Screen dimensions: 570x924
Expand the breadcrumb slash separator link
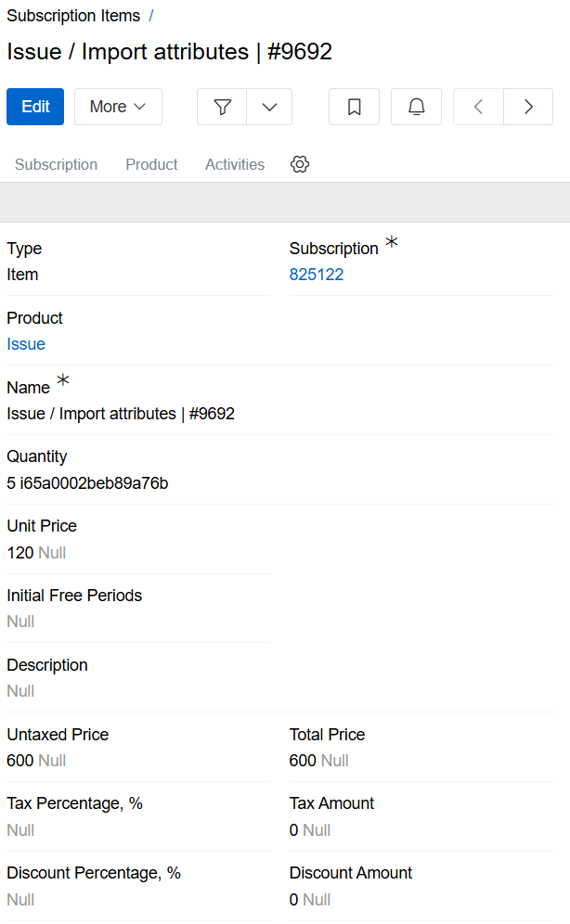click(152, 15)
